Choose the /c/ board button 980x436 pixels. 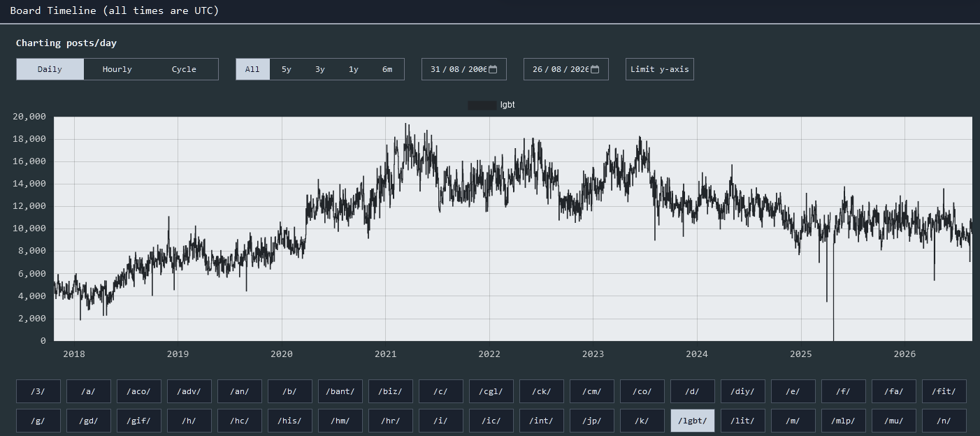point(441,391)
